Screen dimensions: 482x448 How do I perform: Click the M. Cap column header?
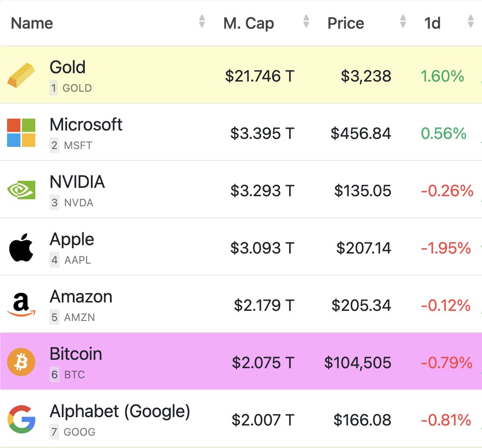coord(249,23)
